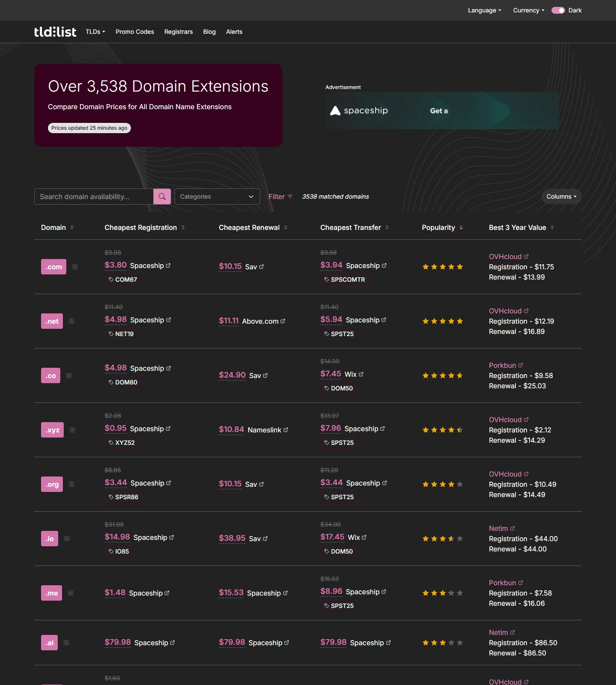616x685 pixels.
Task: Click external-link icon beside Sav in .com row
Action: (x=261, y=267)
